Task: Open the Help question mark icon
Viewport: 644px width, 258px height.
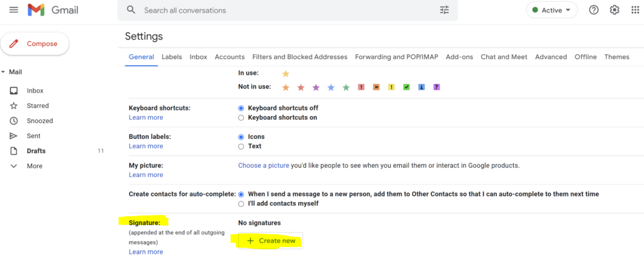Action: (x=593, y=10)
